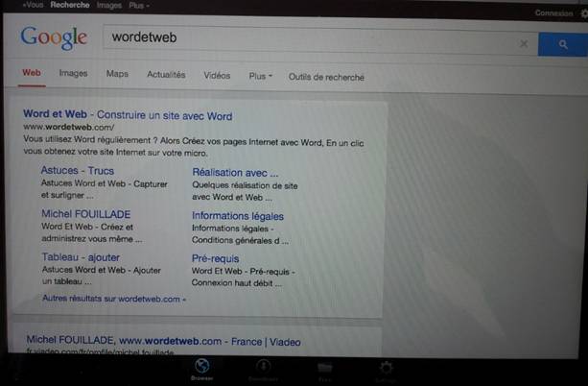Screen dimensions: 588x386
Task: Open the Réalisation avec ... sitelink
Action: coord(235,173)
